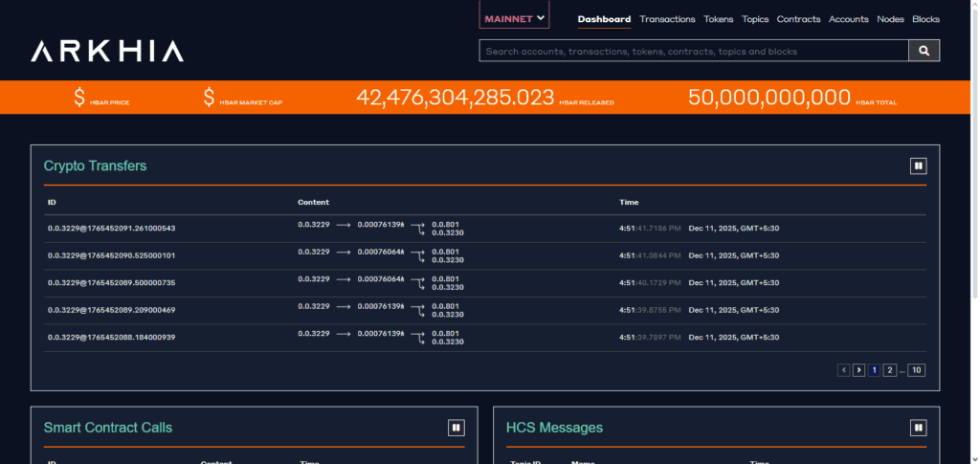Open the Transactions menu item
The height and width of the screenshot is (464, 980).
click(x=667, y=19)
